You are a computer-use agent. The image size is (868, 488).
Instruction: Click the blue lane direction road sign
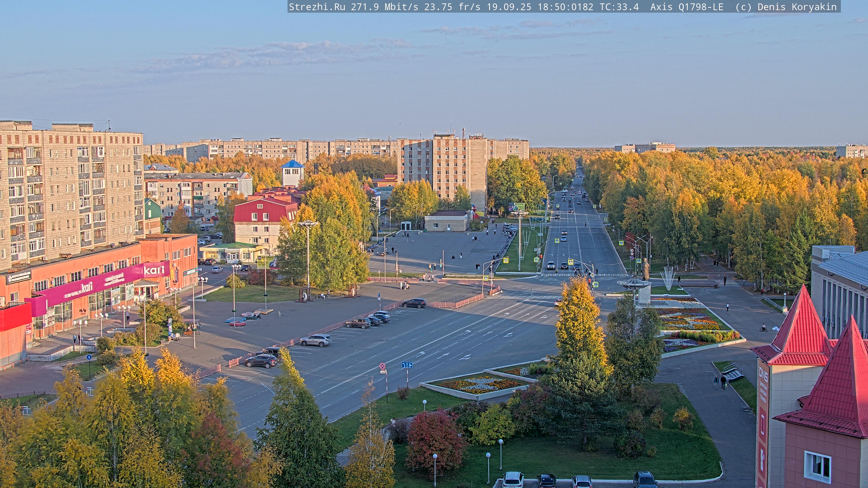click(x=407, y=365)
